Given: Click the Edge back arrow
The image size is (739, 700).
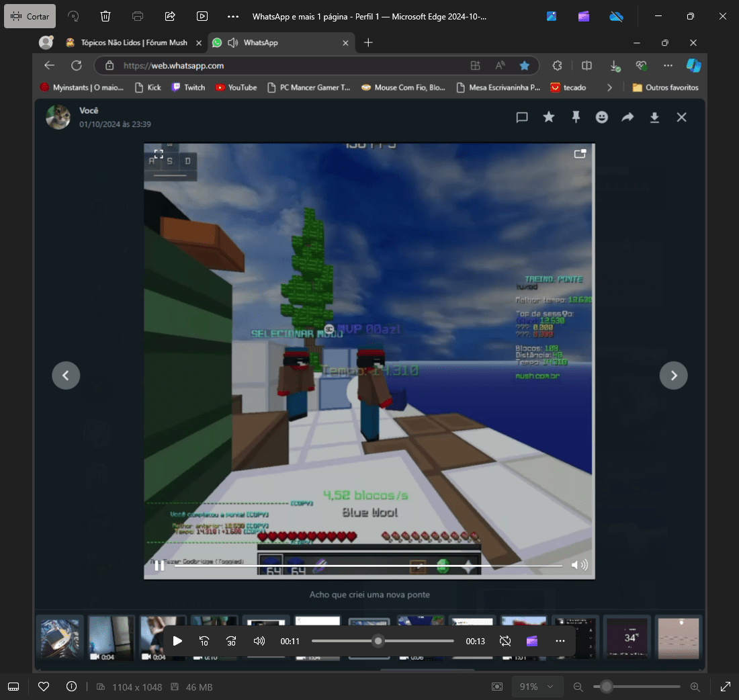Looking at the screenshot, I should [50, 66].
